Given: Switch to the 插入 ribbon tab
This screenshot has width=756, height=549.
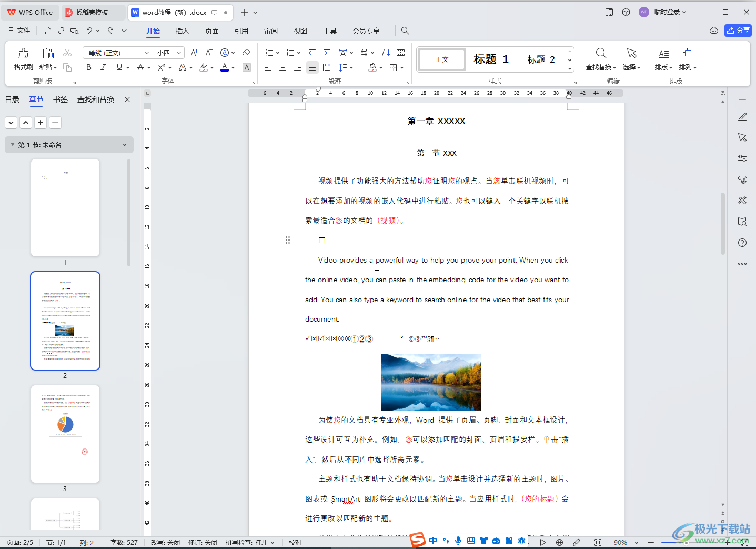Looking at the screenshot, I should (182, 31).
